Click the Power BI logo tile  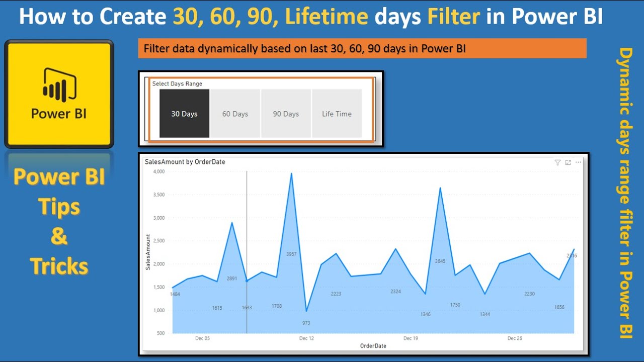[x=59, y=94]
